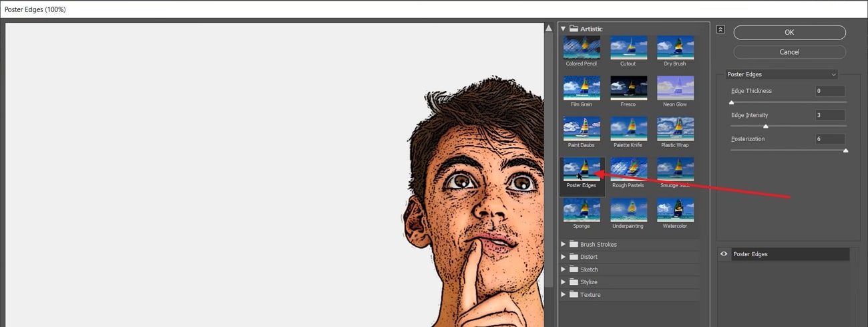Pick the Fresco filter thumbnail
This screenshot has height=327, width=868.
click(628, 88)
